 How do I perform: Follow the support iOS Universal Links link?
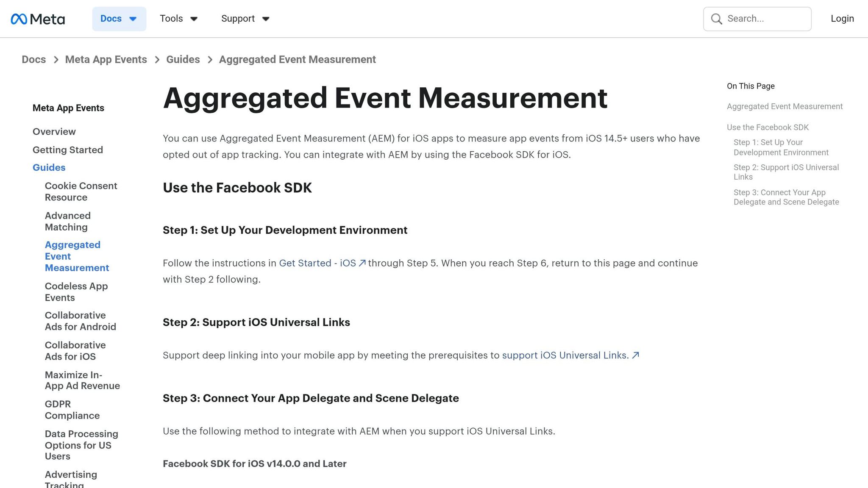click(565, 355)
